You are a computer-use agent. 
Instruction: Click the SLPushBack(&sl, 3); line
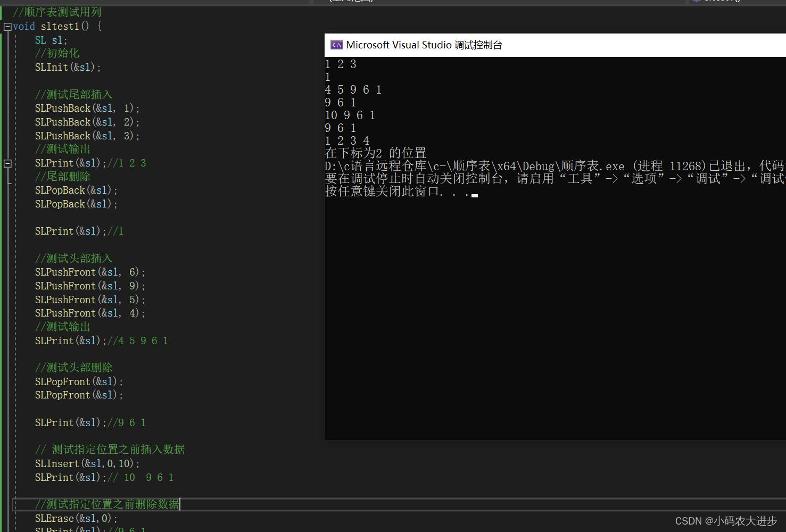pos(87,136)
